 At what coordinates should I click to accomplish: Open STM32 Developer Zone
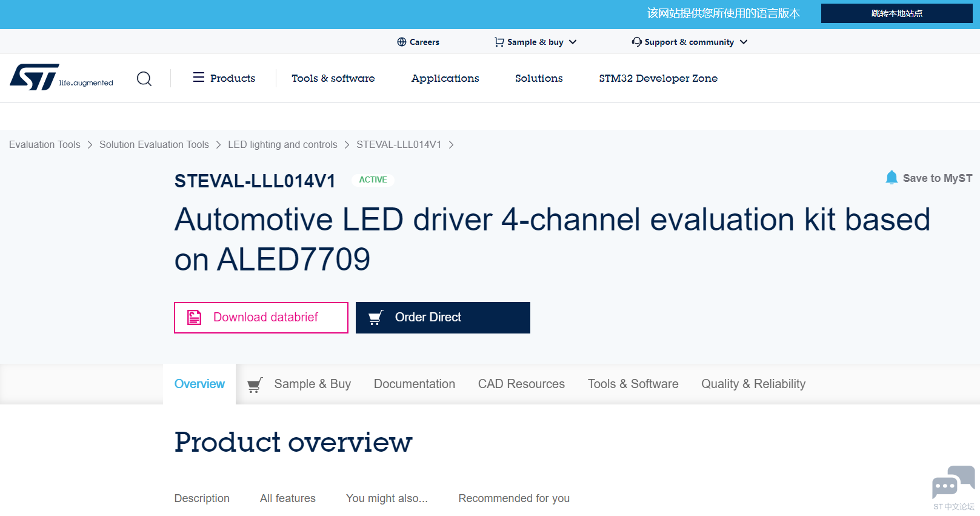(x=658, y=78)
